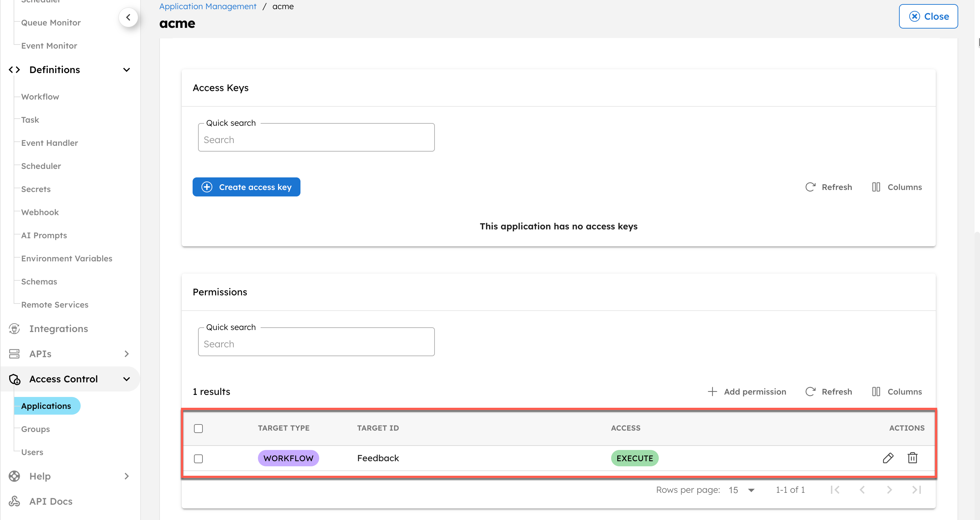
Task: Select the checkbox for the Feedback workflow row
Action: click(x=198, y=459)
